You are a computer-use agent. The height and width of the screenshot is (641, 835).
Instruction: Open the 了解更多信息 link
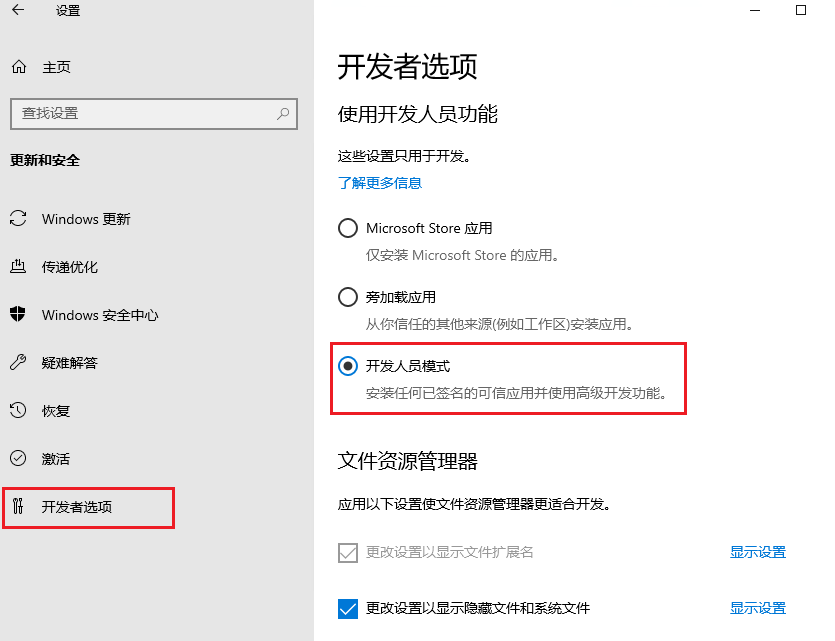click(x=380, y=183)
